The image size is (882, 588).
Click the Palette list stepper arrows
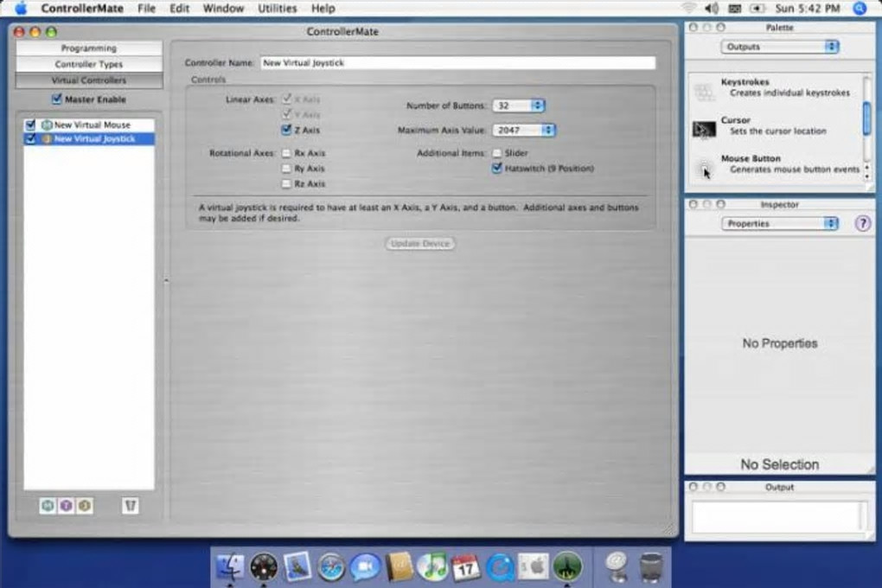(x=866, y=172)
